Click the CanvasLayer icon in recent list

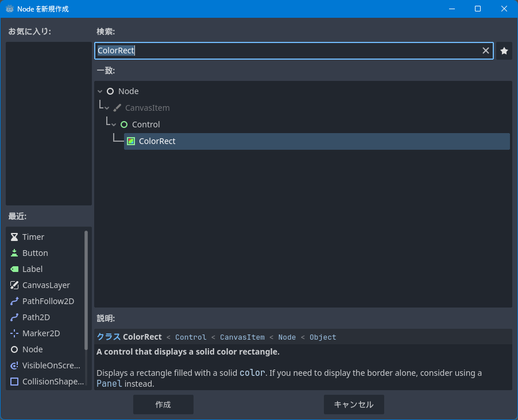[14, 285]
